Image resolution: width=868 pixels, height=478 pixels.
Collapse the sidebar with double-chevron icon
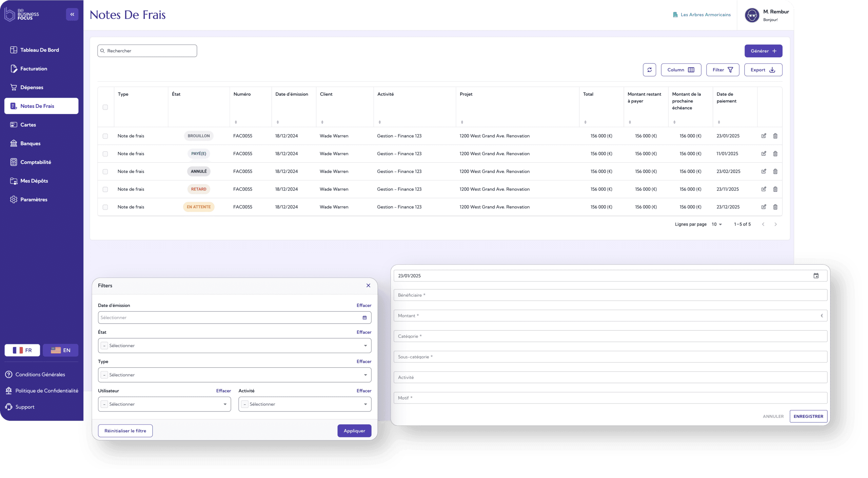(x=72, y=14)
